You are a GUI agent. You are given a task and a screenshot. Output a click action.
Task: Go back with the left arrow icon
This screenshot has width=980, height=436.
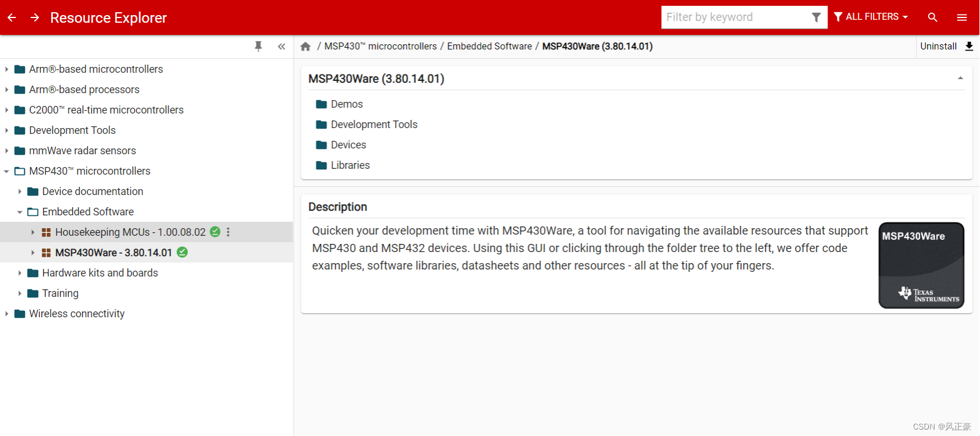[x=12, y=17]
